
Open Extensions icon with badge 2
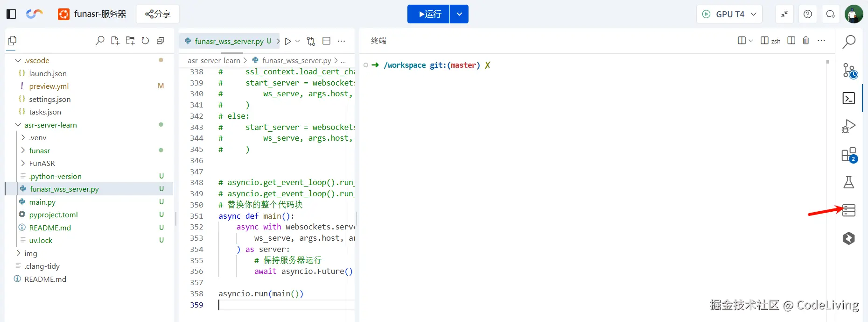[849, 155]
